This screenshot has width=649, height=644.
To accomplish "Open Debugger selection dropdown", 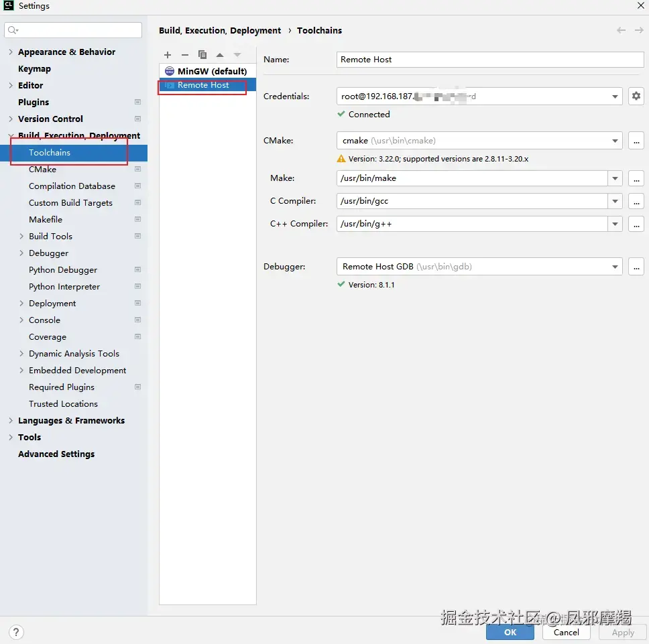I will tap(615, 267).
